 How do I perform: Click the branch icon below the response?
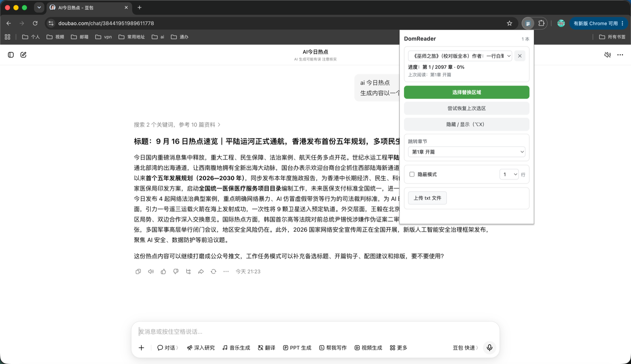coord(189,271)
